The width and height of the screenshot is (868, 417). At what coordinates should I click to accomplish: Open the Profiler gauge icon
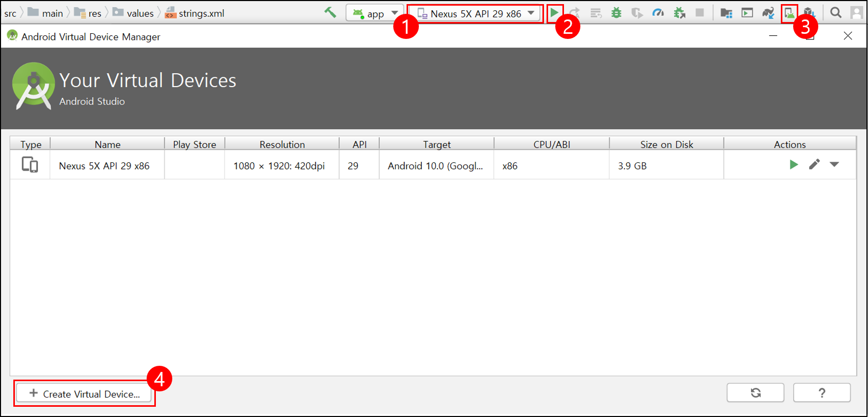[x=658, y=13]
